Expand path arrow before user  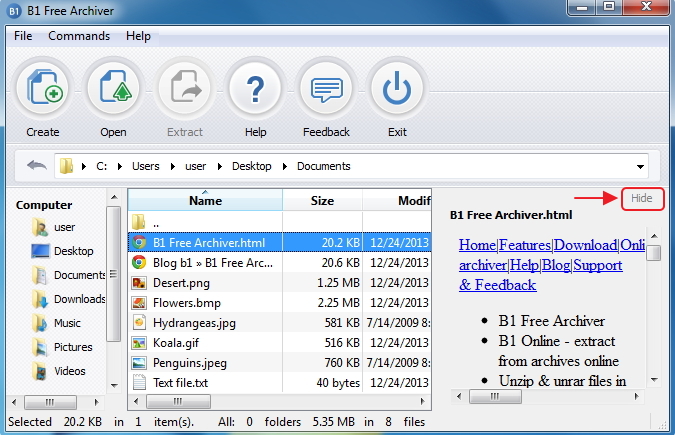click(173, 166)
